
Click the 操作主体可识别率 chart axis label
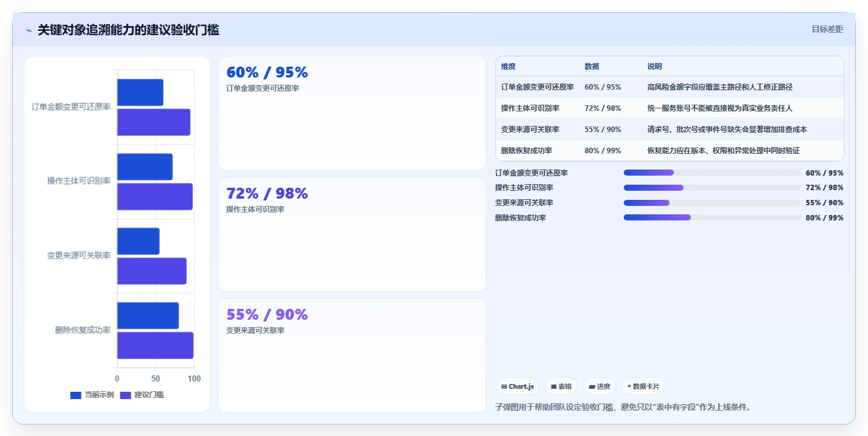click(79, 181)
